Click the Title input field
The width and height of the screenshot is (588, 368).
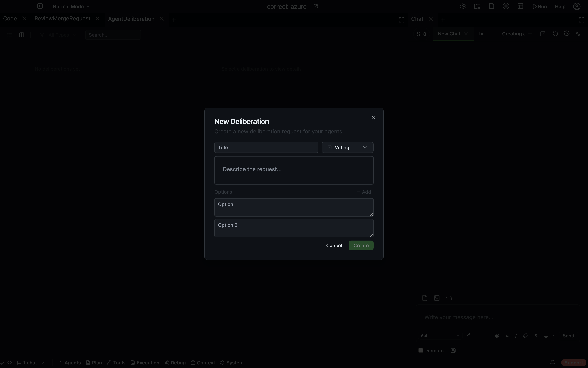tap(266, 147)
